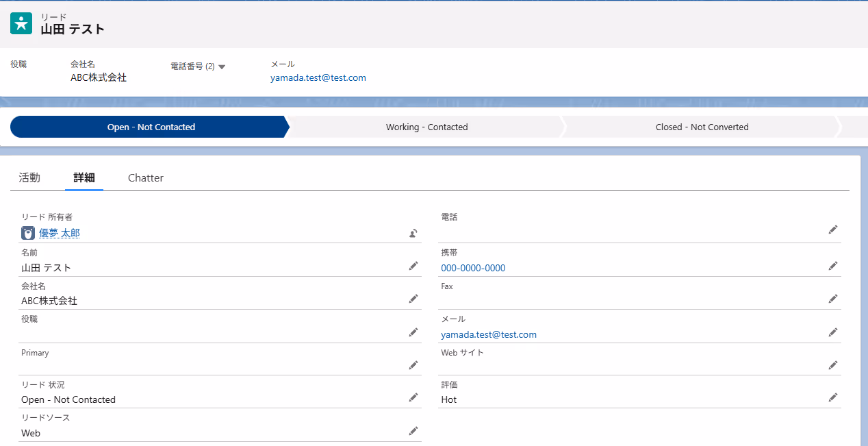The image size is (868, 446).
Task: Call mobile number 000-0000-0000
Action: point(473,268)
